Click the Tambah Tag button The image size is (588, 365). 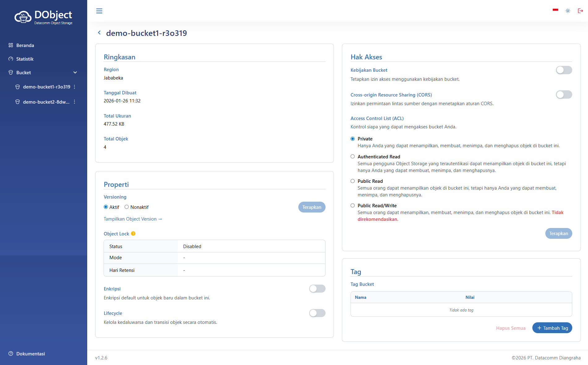552,328
